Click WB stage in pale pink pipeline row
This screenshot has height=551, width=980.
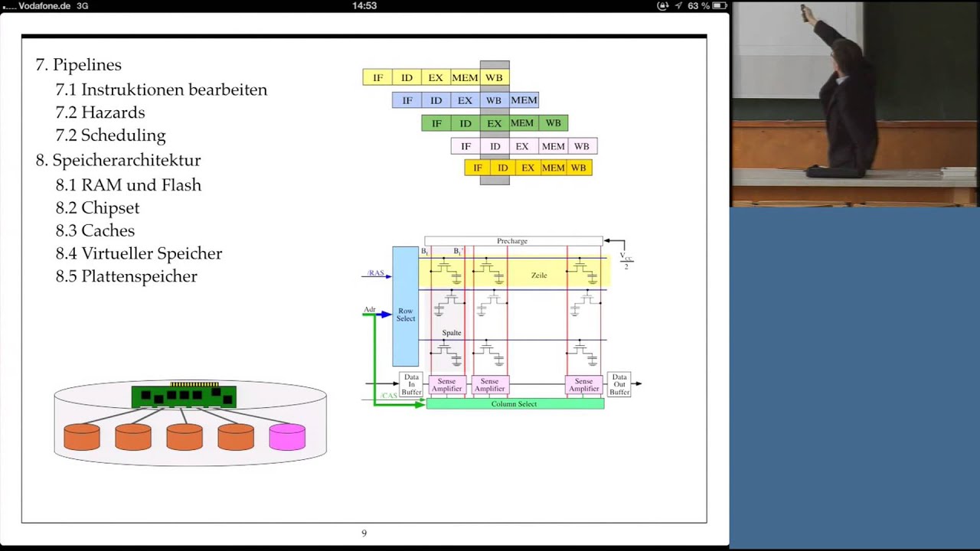tap(582, 146)
